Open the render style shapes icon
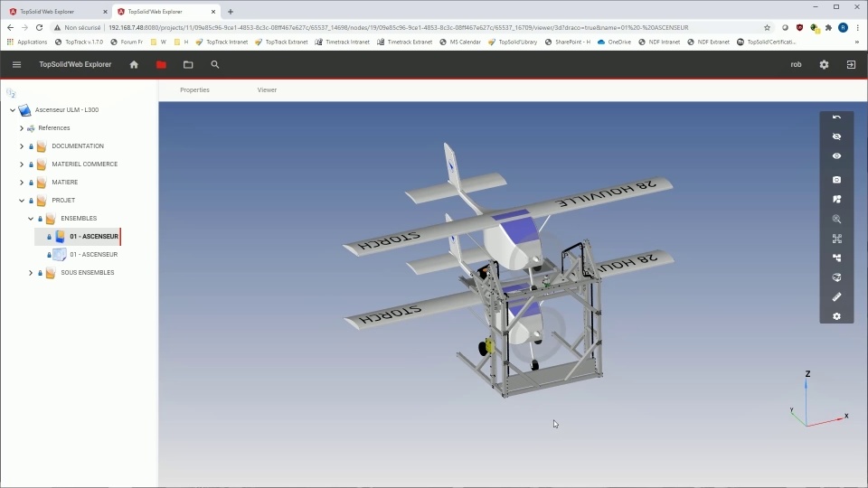Viewport: 868px width, 488px height. (836, 199)
